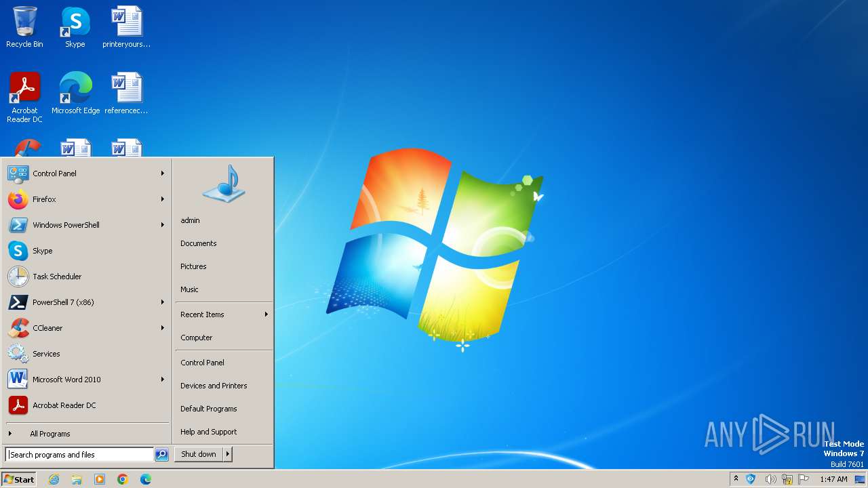Click the Start button
Screen dimensions: 868x488
click(x=19, y=479)
